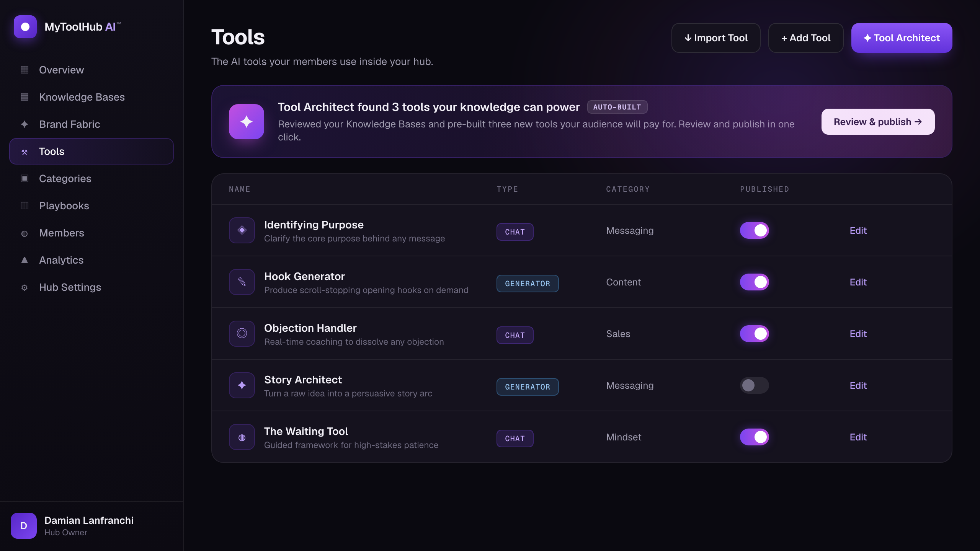
Task: Click the Hook Generator tool name
Action: tap(304, 276)
